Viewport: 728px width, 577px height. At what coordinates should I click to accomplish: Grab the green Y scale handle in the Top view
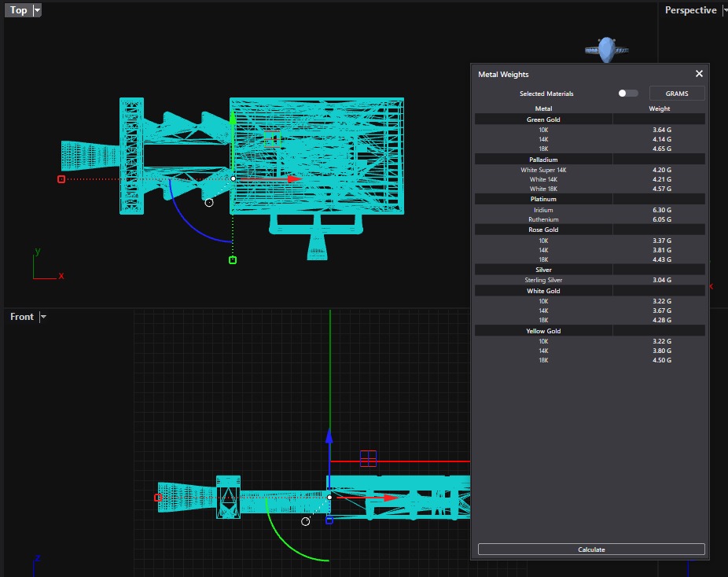pos(233,260)
